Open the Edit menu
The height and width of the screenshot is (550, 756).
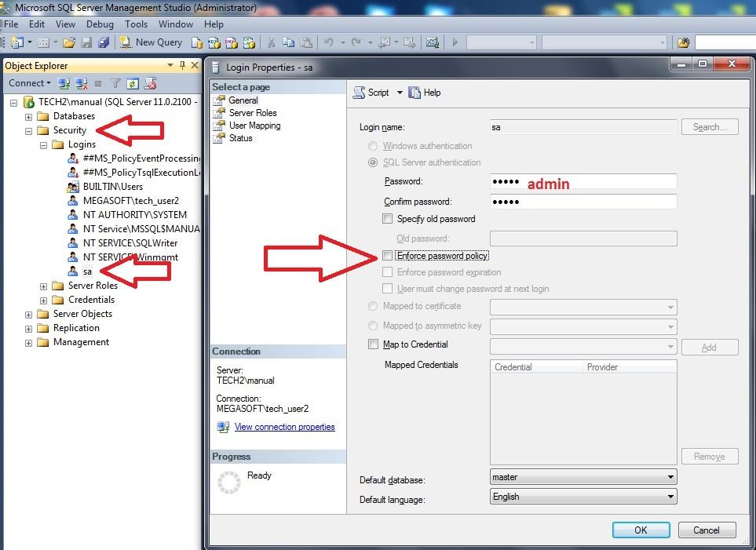[37, 24]
